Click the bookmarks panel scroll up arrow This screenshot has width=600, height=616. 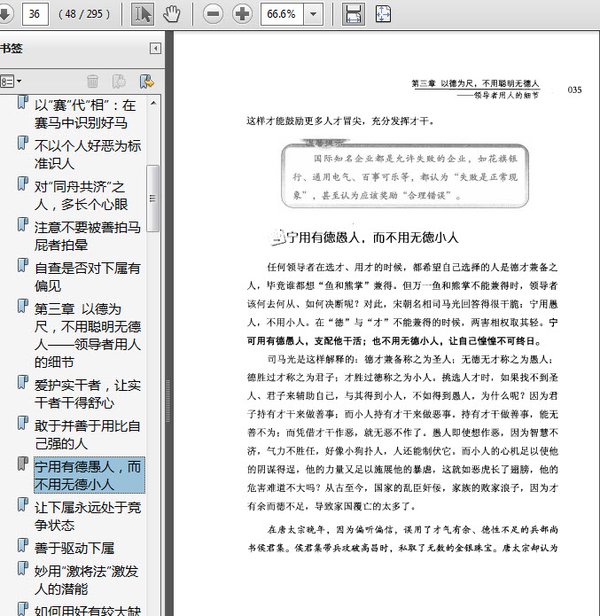coord(153,103)
